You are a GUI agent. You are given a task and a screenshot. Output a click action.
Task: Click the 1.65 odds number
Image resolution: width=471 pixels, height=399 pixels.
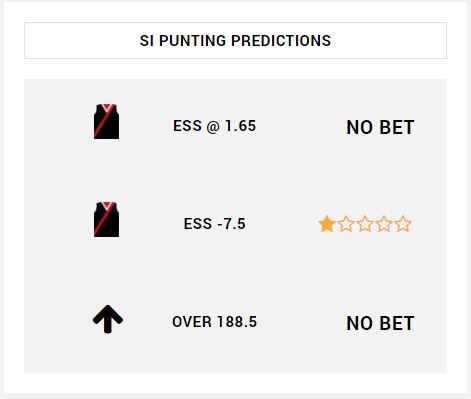click(241, 126)
